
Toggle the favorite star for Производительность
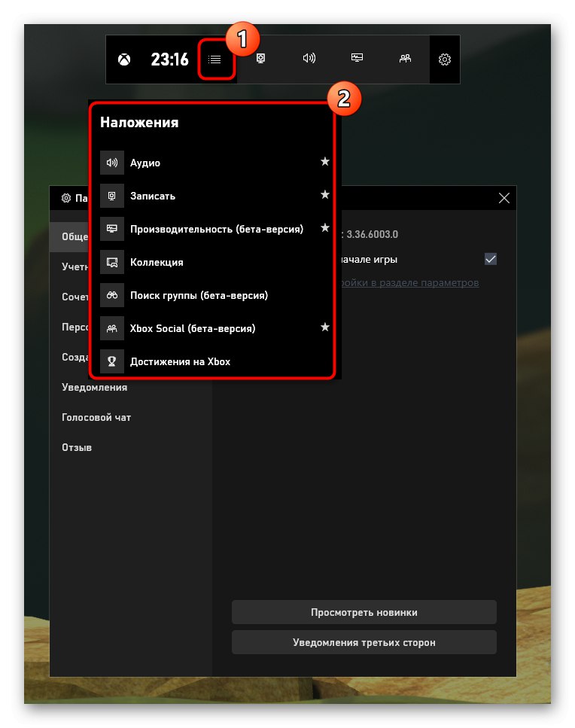(x=325, y=228)
